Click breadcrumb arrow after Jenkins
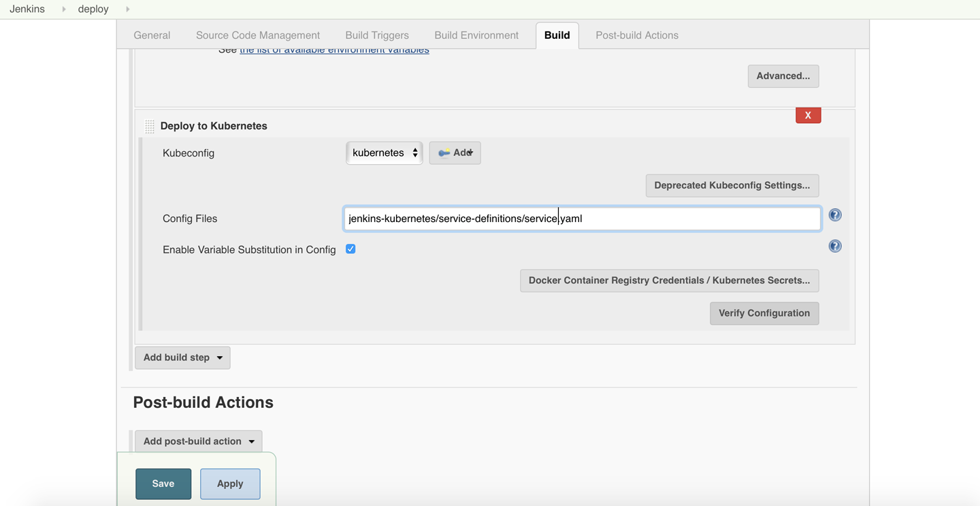 click(64, 10)
